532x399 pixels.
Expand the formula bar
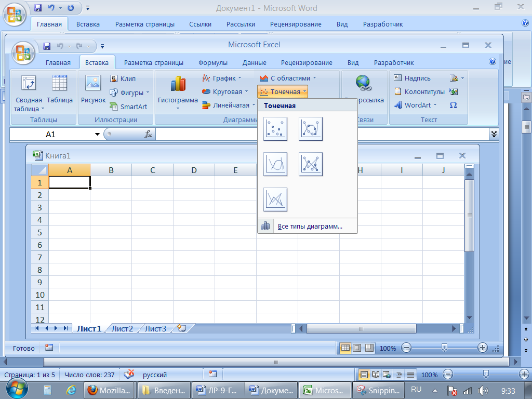(x=494, y=134)
